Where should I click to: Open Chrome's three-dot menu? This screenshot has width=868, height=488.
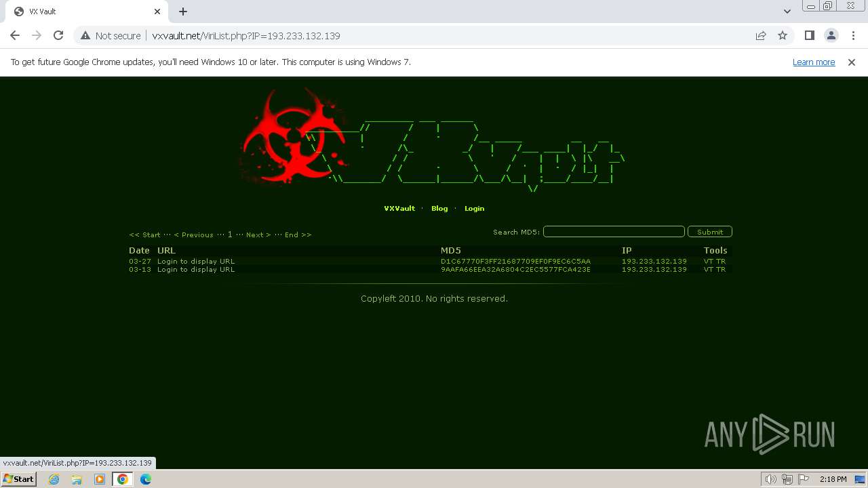[x=852, y=35]
